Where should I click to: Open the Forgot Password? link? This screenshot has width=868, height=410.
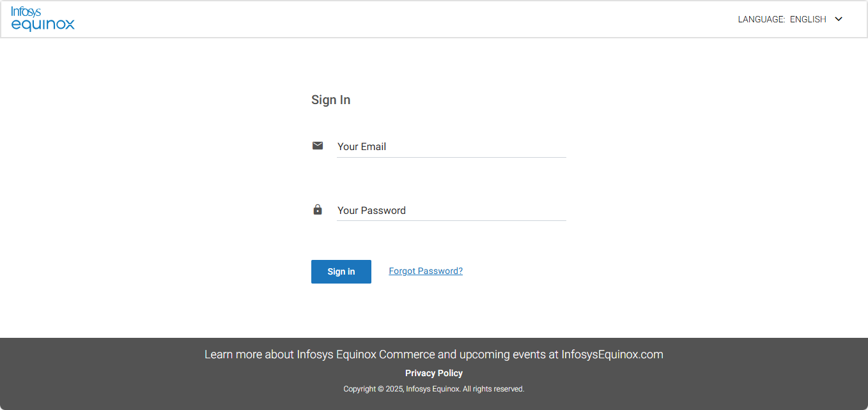tap(426, 271)
